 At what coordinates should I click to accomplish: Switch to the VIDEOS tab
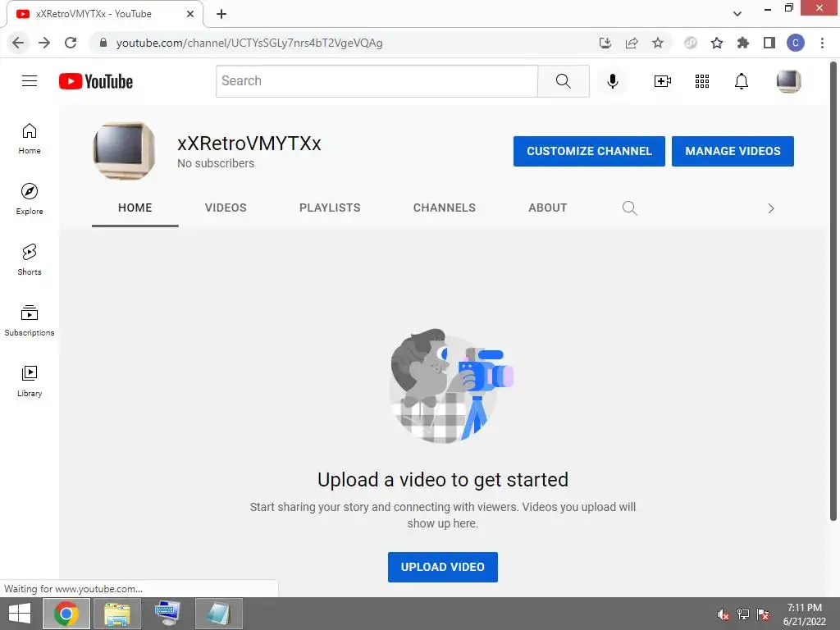[x=226, y=208]
